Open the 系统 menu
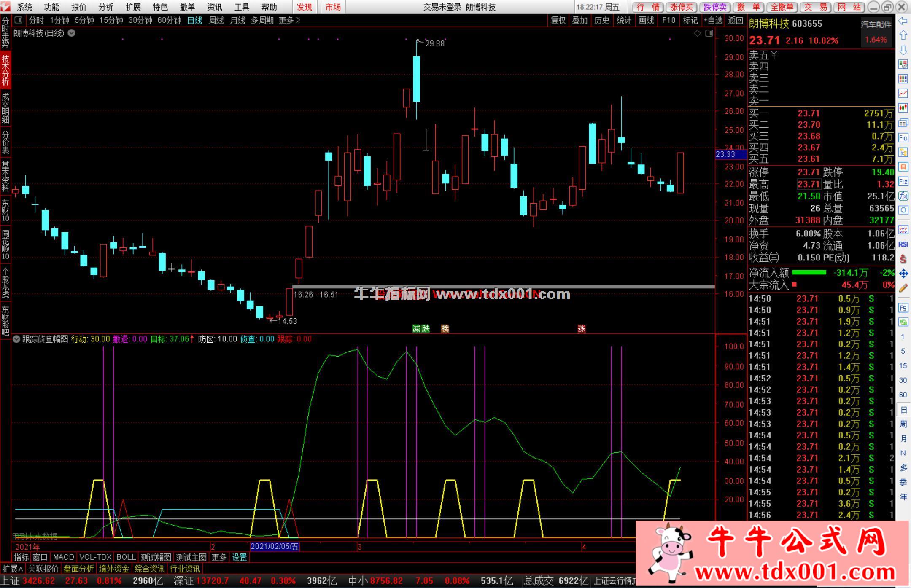The image size is (911, 588). [24, 7]
